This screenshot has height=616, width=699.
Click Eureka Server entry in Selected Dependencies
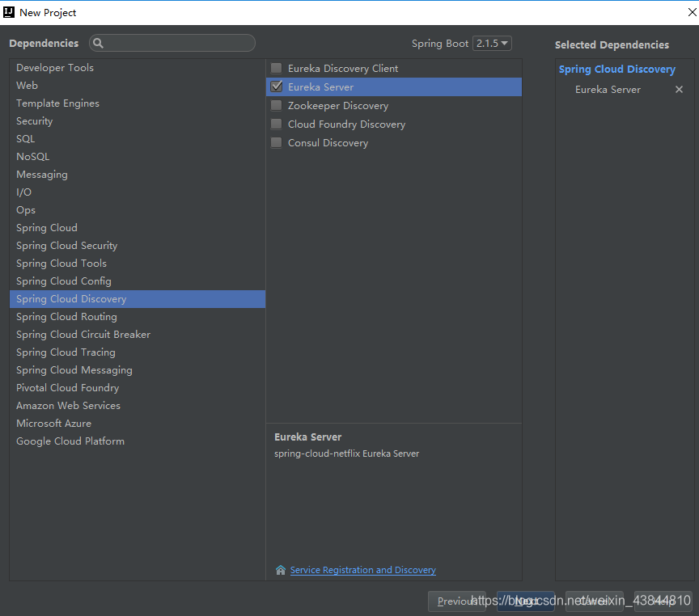click(608, 90)
